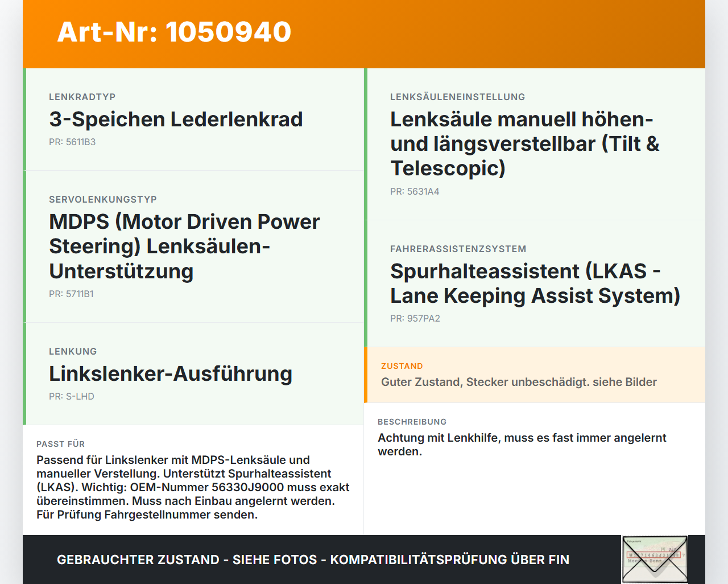Select the Passend für Linkslenker paragraph
The width and height of the screenshot is (728, 584).
pyautogui.click(x=193, y=487)
